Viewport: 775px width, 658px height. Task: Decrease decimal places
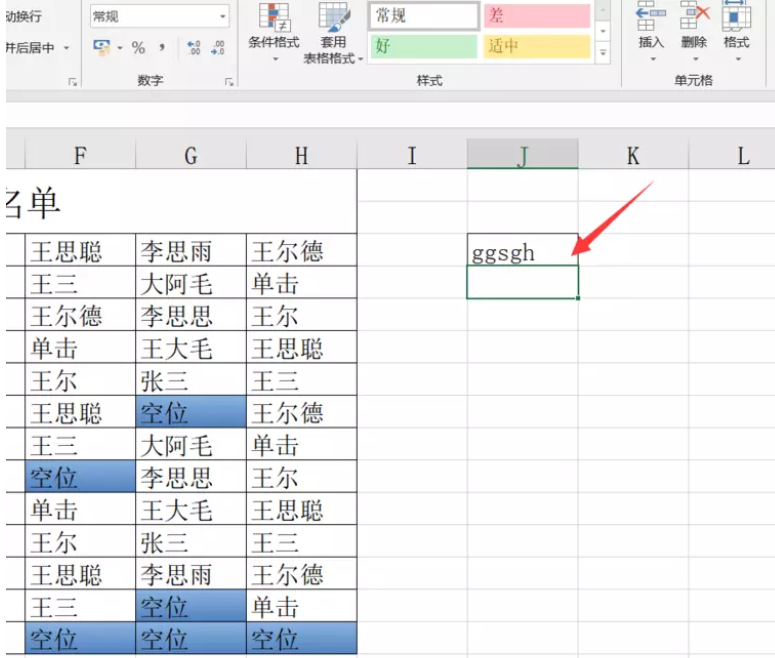tap(217, 48)
